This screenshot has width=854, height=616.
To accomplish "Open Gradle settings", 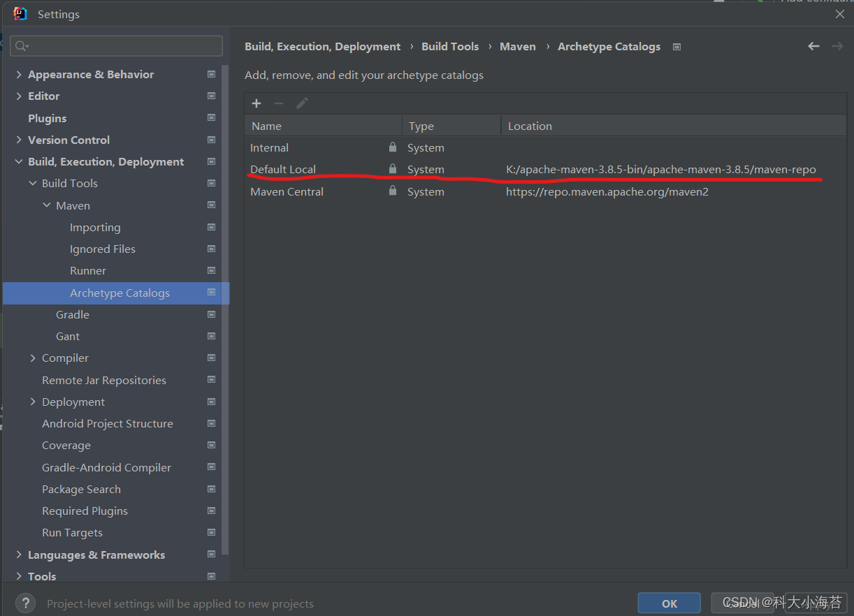I will click(73, 314).
